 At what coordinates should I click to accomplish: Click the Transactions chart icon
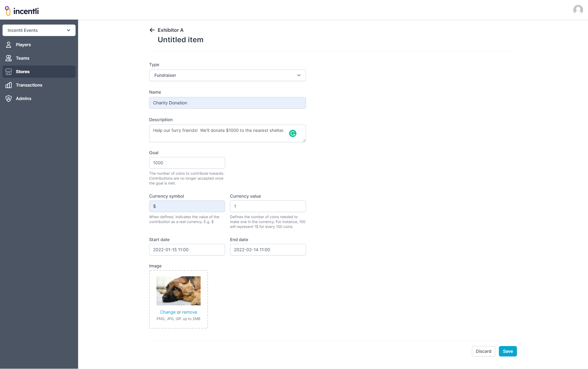tap(9, 85)
